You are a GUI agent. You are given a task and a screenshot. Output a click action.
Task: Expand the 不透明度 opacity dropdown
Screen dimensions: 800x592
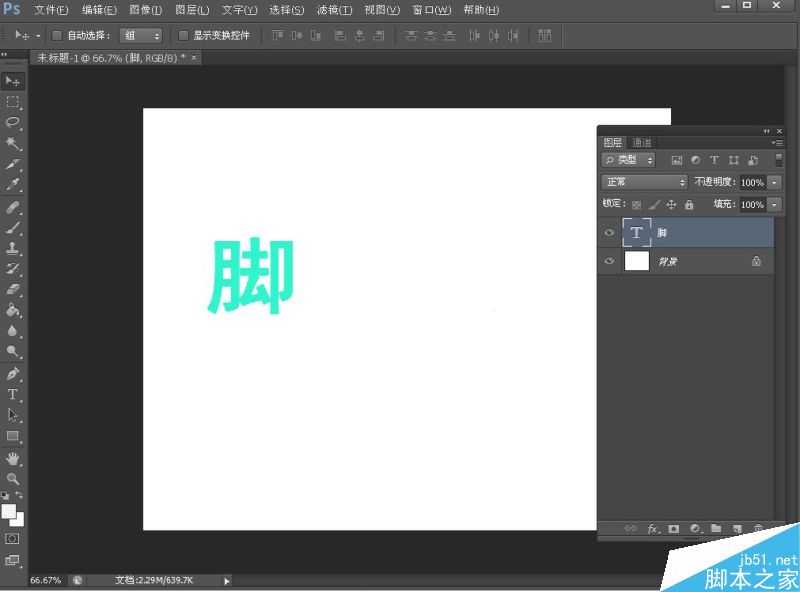click(772, 182)
